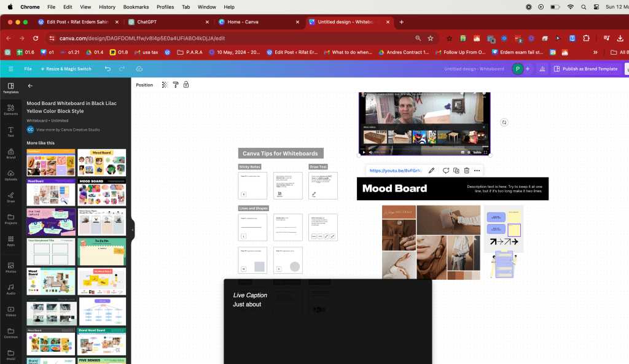The width and height of the screenshot is (629, 364).
Task: Open the three-dots more options menu
Action: coord(477,171)
